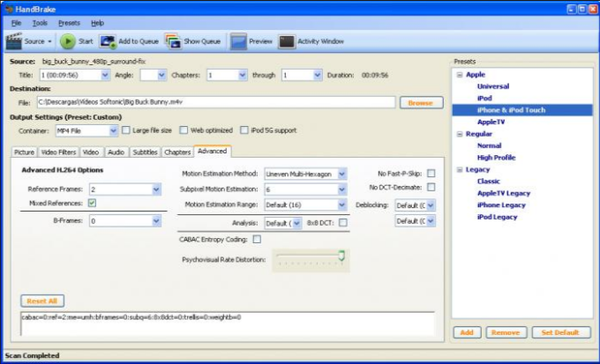600x364 pixels.
Task: Open the Source clapperboard icon
Action: pos(14,41)
